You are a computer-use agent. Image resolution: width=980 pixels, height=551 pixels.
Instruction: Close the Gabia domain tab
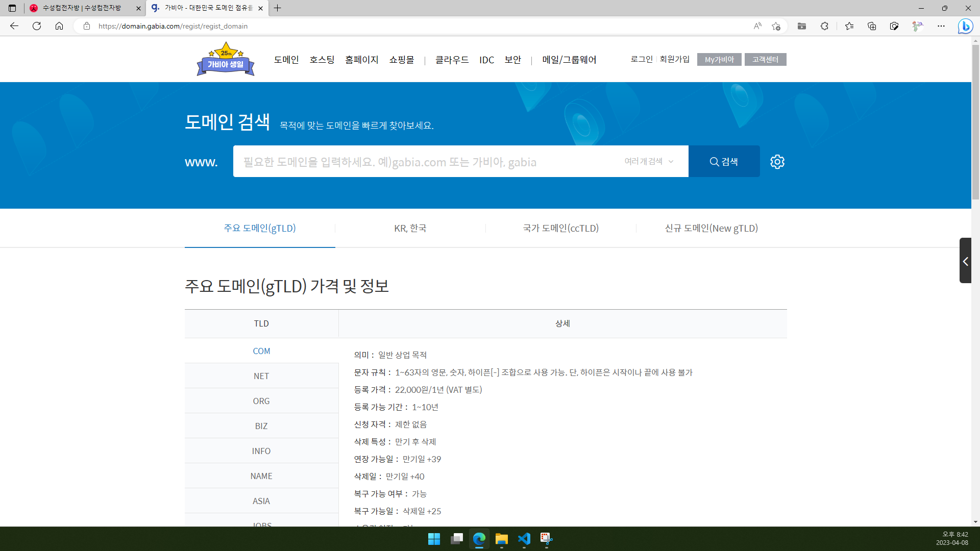(261, 8)
